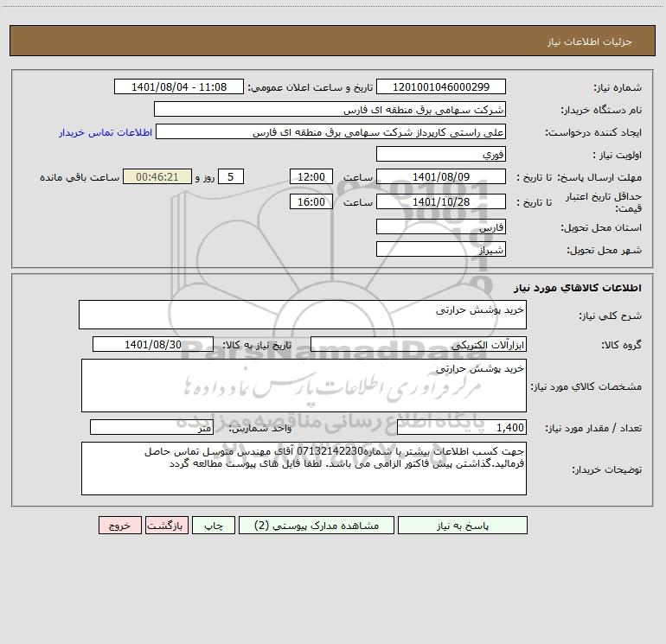Click the price validity date 1401/10/28

pyautogui.click(x=441, y=201)
